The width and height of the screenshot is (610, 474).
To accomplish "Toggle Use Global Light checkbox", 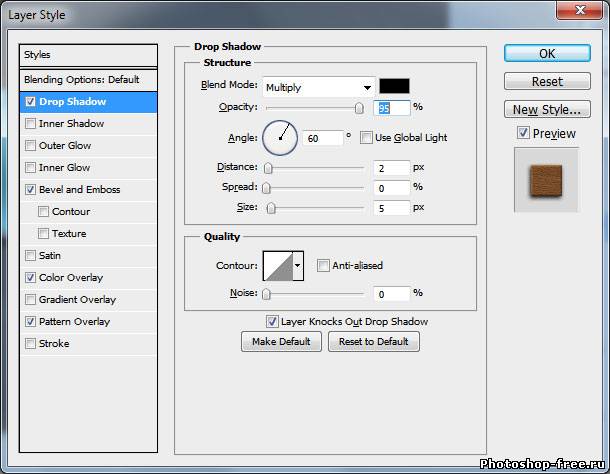I will click(x=366, y=138).
